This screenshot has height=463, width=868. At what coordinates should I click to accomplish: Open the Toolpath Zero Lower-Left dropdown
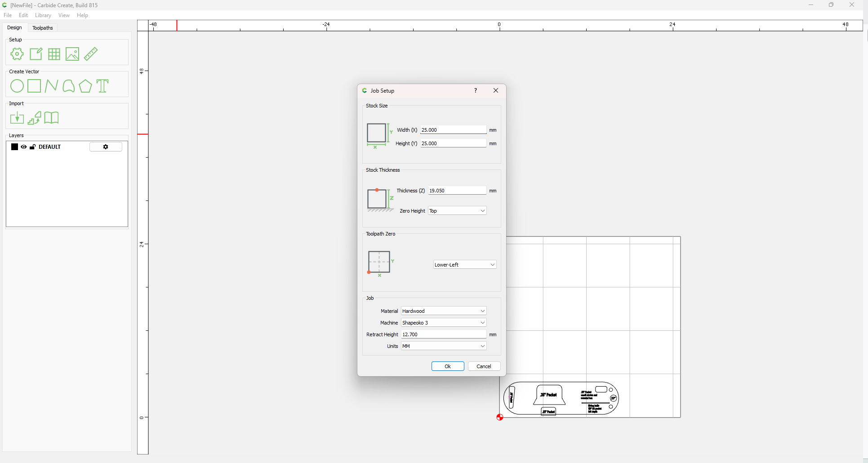pos(465,265)
